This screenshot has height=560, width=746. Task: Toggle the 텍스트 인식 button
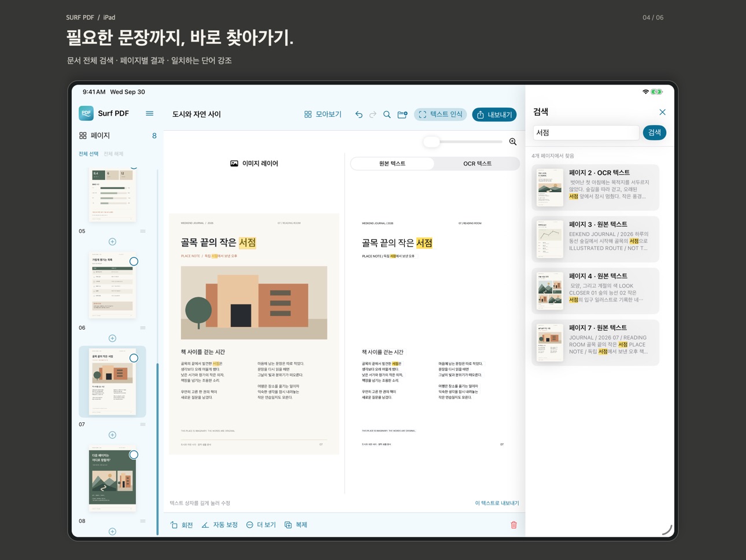coord(440,115)
